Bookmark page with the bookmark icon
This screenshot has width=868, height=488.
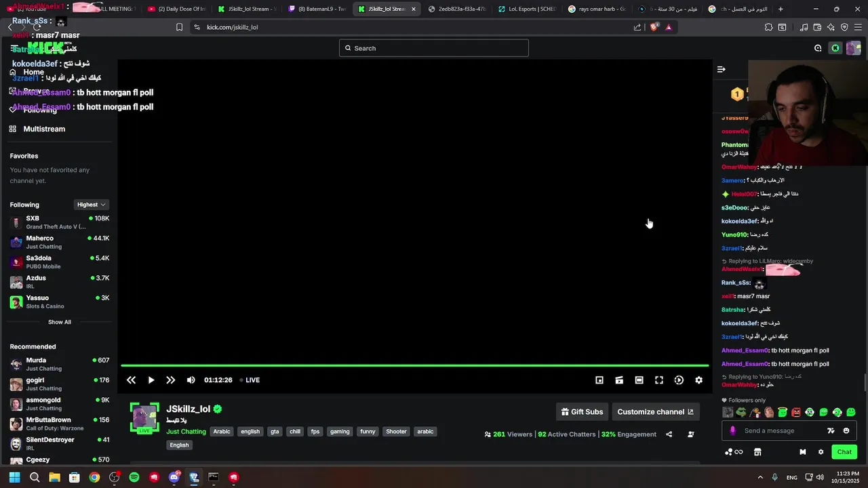179,27
